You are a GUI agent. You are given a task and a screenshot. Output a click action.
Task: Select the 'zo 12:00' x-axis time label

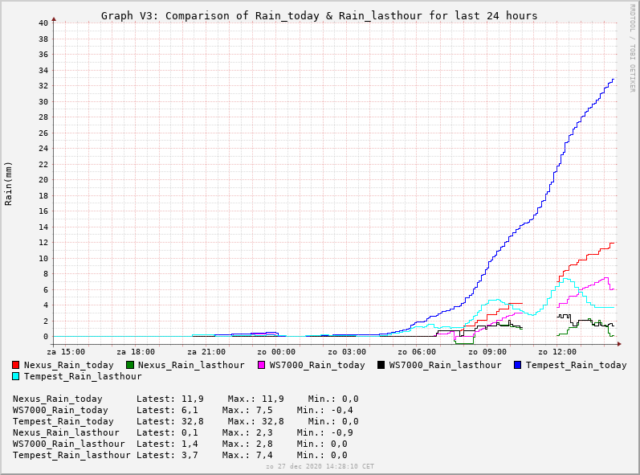pos(556,352)
